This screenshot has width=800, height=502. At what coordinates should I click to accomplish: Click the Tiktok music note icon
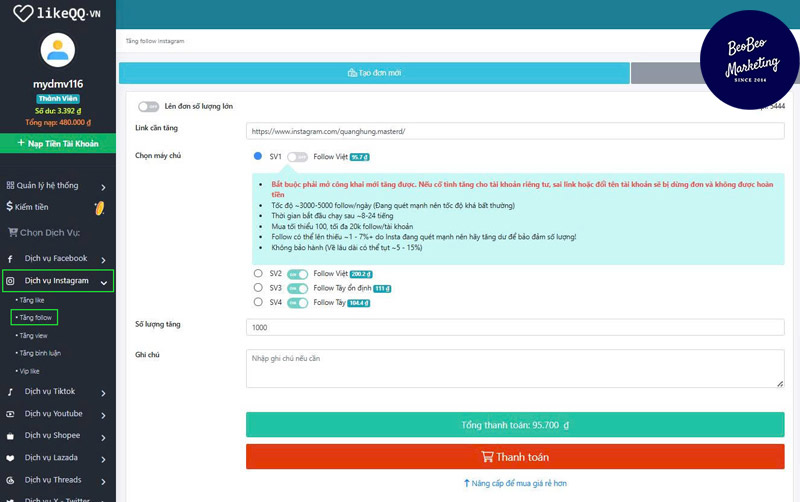10,392
